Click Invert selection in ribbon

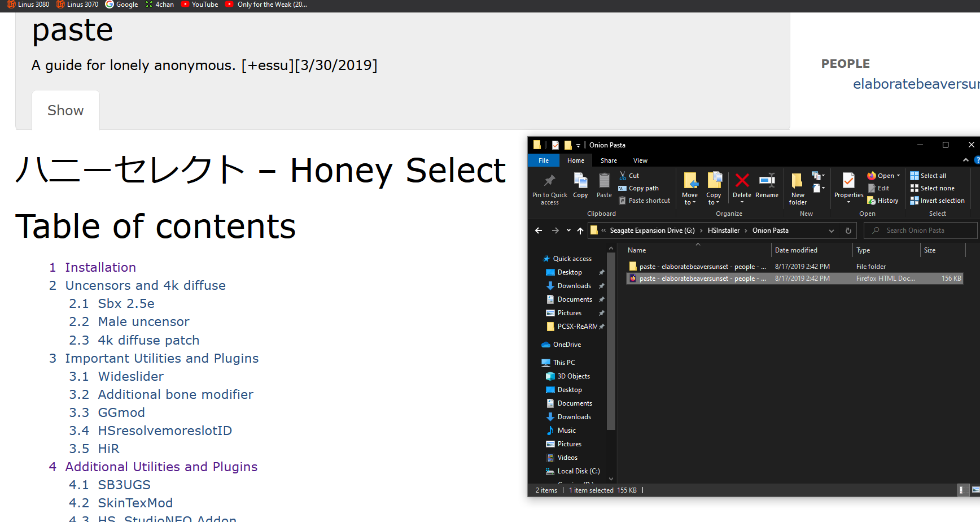click(938, 201)
